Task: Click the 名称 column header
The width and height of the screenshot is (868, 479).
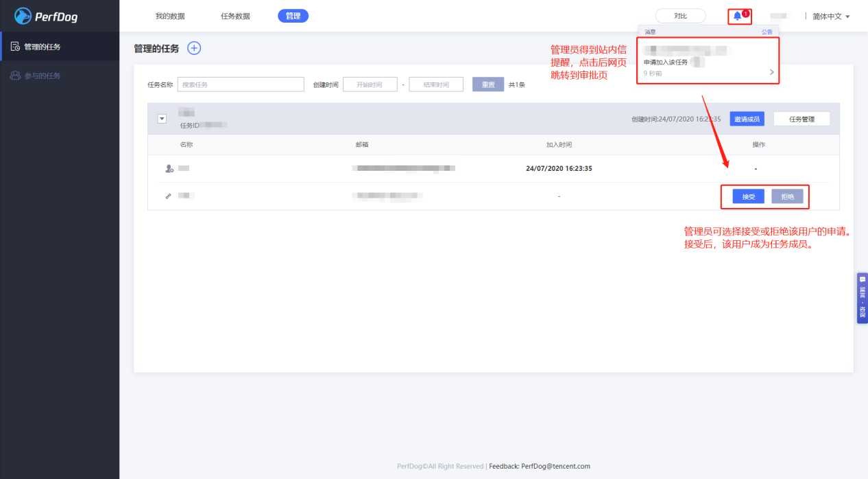Action: point(186,145)
